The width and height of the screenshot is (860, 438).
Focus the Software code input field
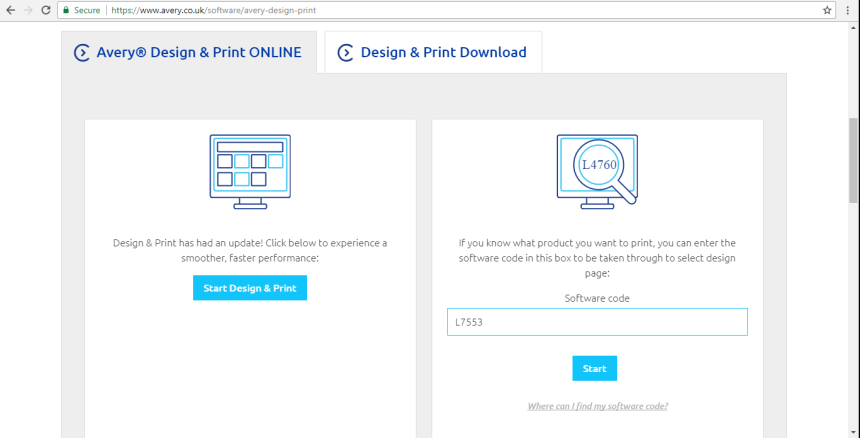pos(597,322)
